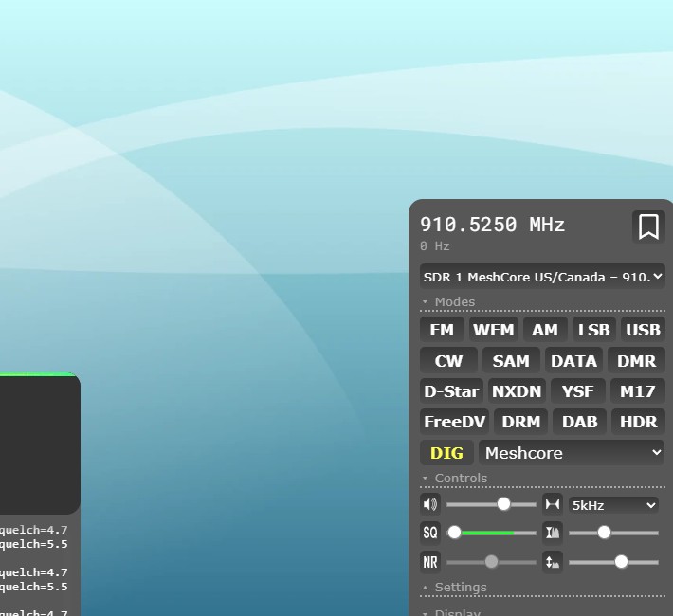
Task: Click the waterfall min level slider handle
Action: [x=621, y=561]
